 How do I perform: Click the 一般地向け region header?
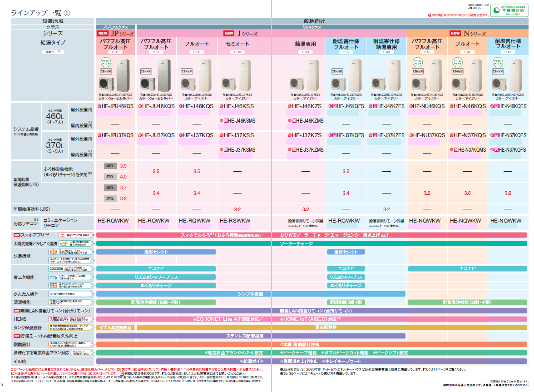pos(312,21)
